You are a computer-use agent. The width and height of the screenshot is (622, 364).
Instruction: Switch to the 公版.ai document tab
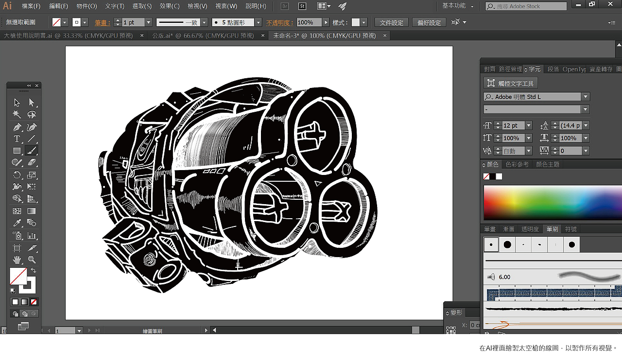[x=203, y=35]
